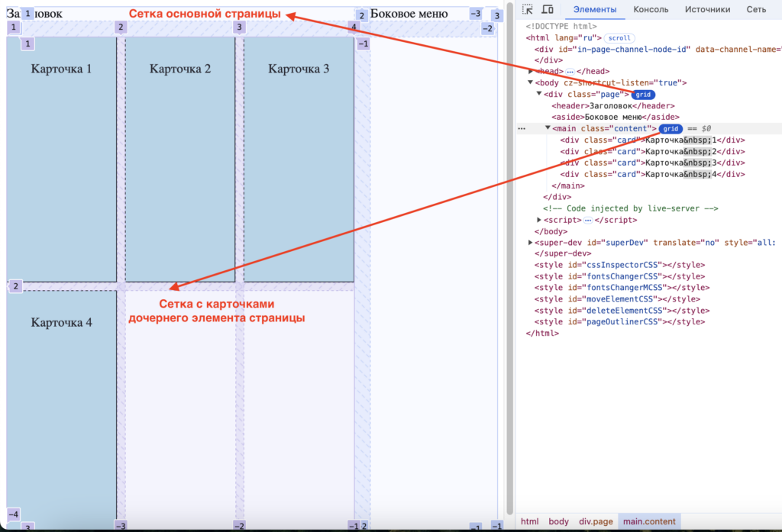Toggle the grid overlay for the page div

[643, 94]
